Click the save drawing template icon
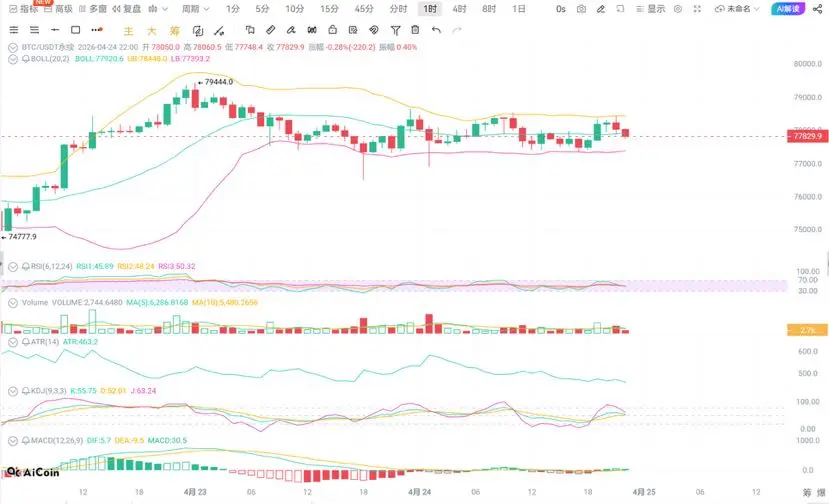The height and width of the screenshot is (504, 829). (x=353, y=30)
